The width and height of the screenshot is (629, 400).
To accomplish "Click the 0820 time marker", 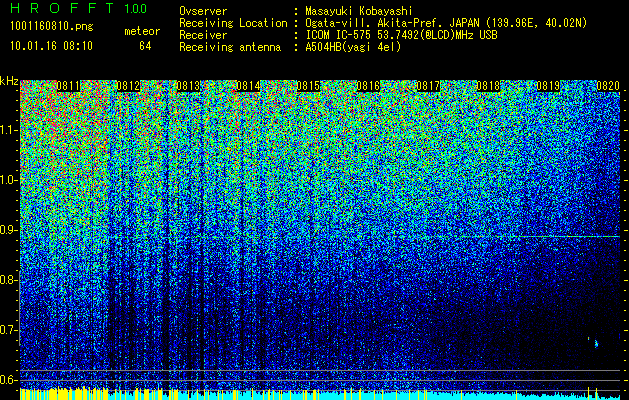I will point(608,86).
